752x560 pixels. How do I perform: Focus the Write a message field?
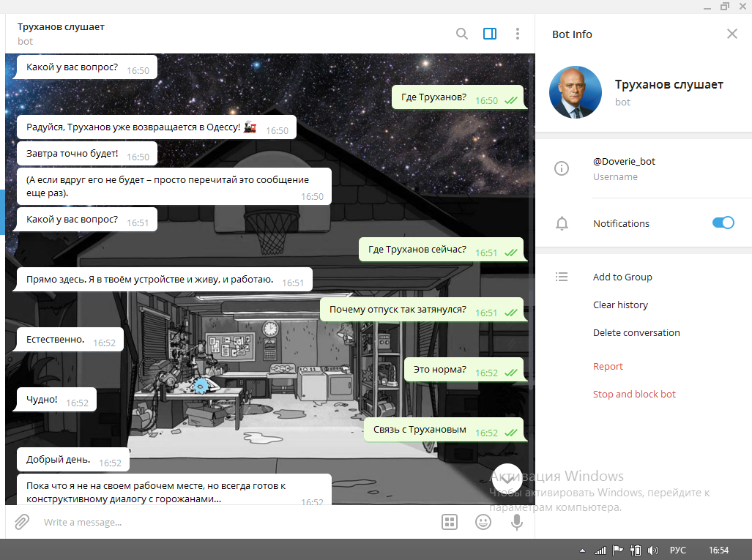[x=220, y=523]
